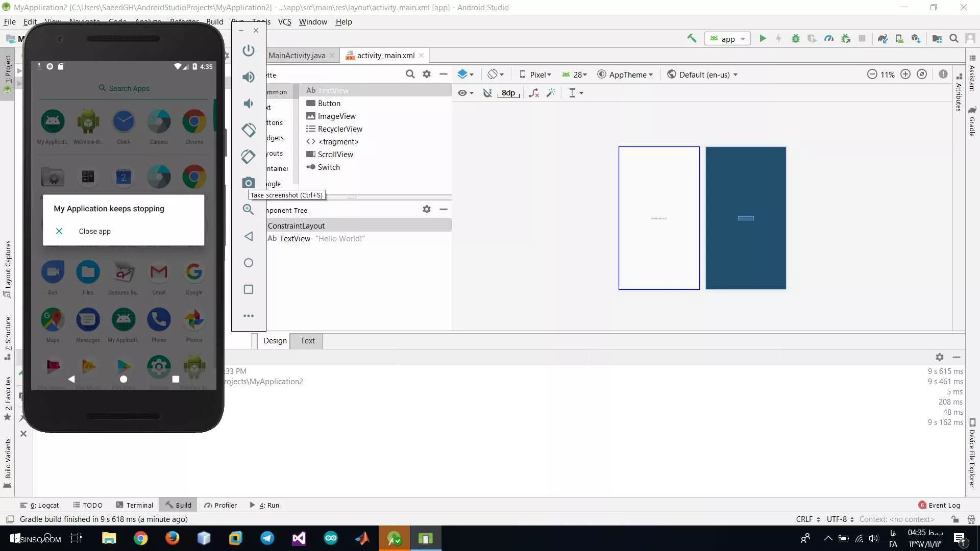Open the palette settings gear
The width and height of the screenshot is (980, 551).
(x=427, y=74)
